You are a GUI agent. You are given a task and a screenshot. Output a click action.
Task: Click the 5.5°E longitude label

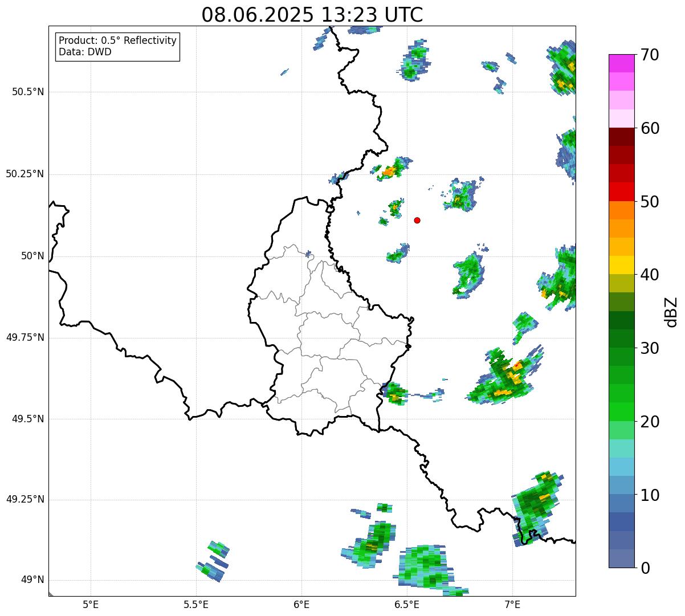[x=196, y=604]
